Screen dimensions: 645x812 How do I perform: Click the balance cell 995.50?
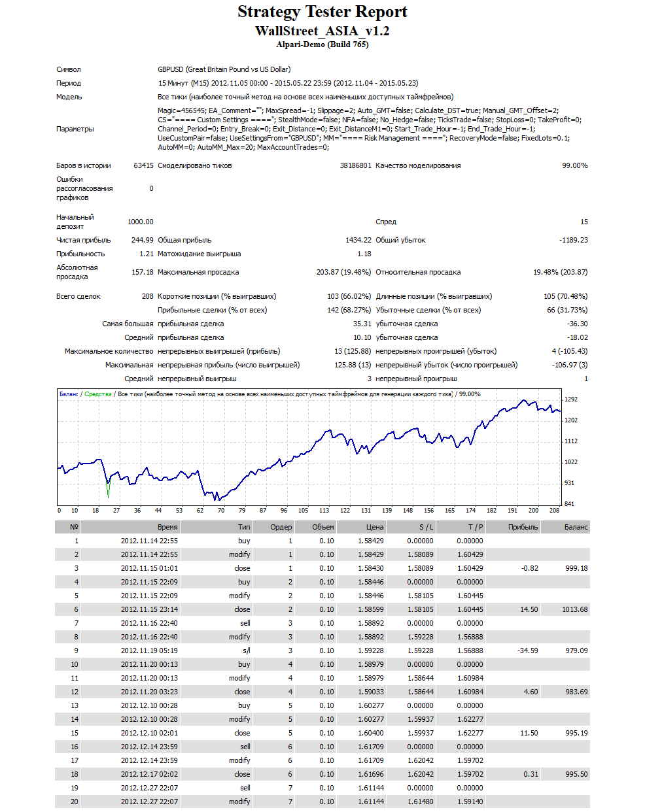577,774
